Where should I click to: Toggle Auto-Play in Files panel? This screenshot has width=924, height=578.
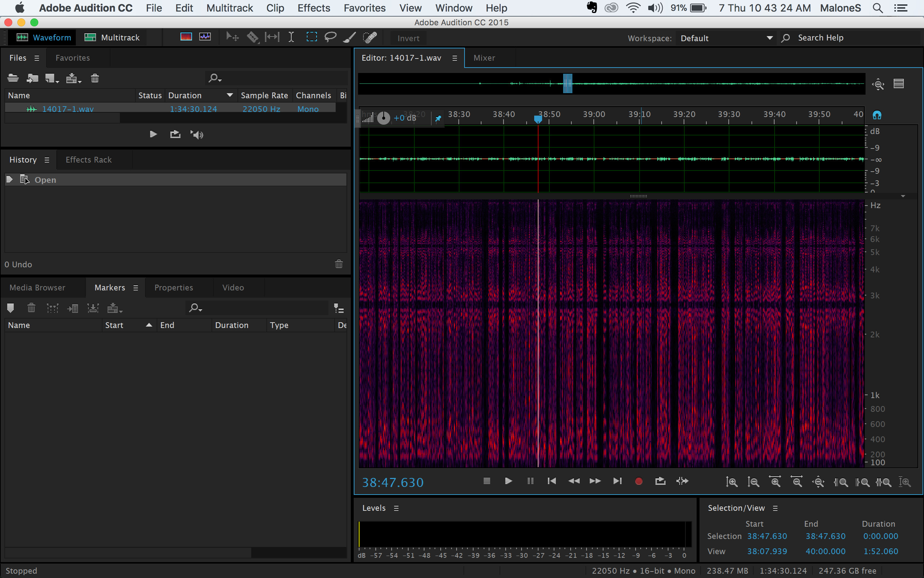tap(197, 134)
